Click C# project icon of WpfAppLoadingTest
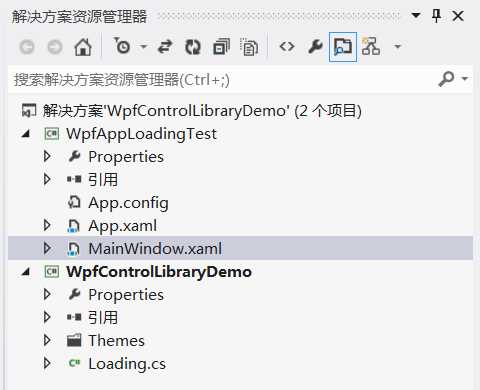The image size is (480, 390). [x=52, y=134]
